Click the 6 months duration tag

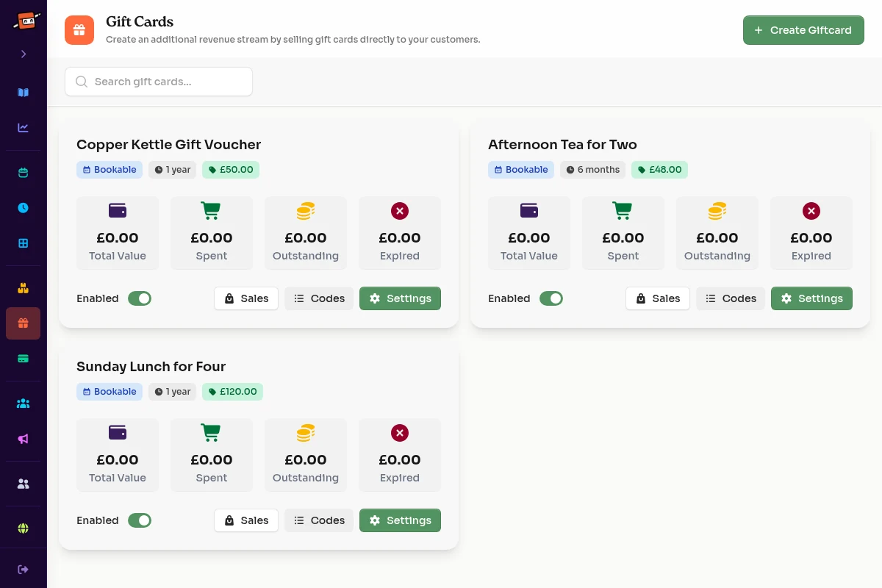click(x=593, y=170)
